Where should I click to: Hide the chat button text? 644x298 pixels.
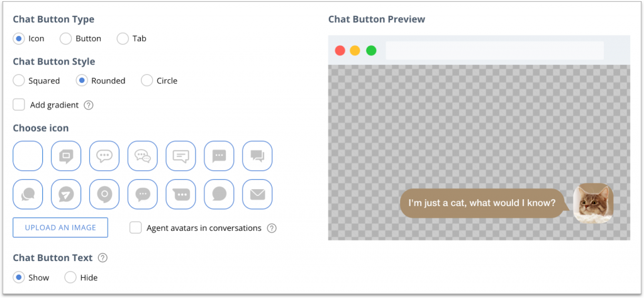[x=70, y=277]
